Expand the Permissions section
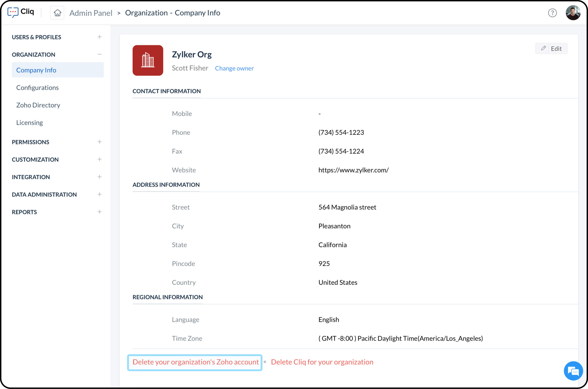 pos(99,142)
